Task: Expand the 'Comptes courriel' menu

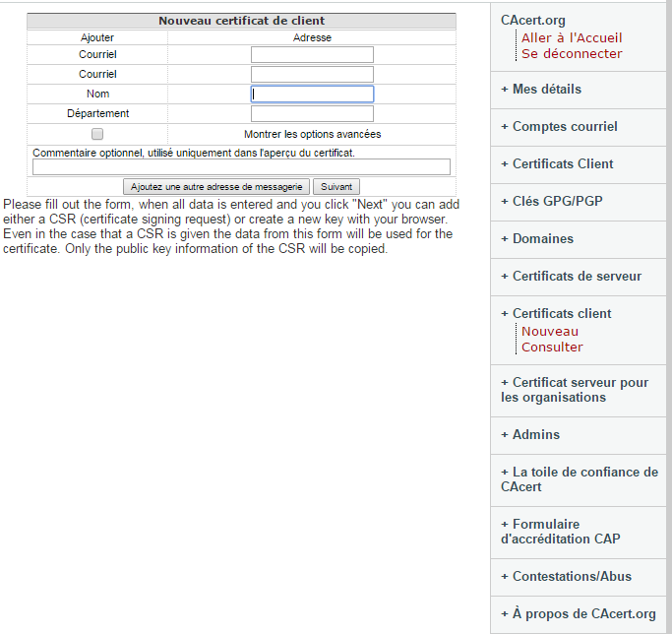Action: click(x=564, y=127)
